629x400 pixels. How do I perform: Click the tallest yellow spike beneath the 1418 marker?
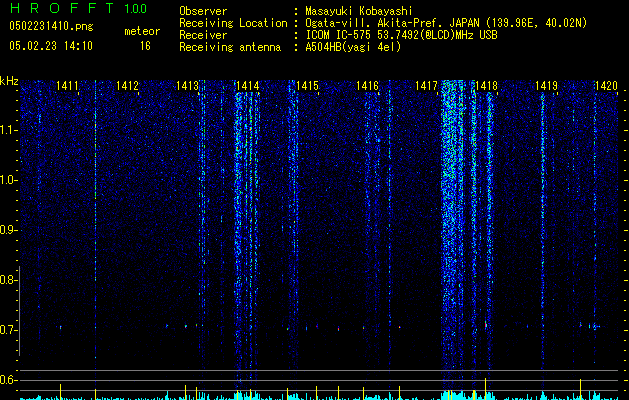coord(485,388)
